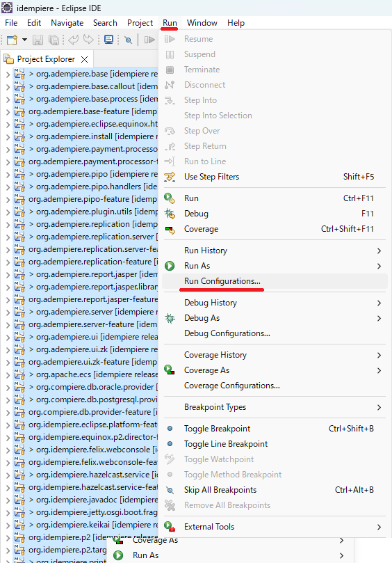The height and width of the screenshot is (563, 392).
Task: Open the Help menu
Action: pyautogui.click(x=236, y=23)
